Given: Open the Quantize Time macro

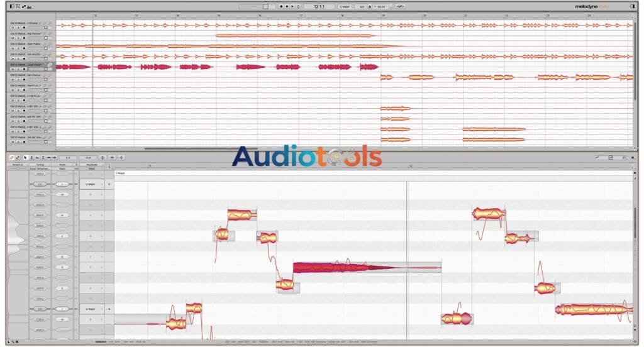Looking at the screenshot, I should click(112, 158).
